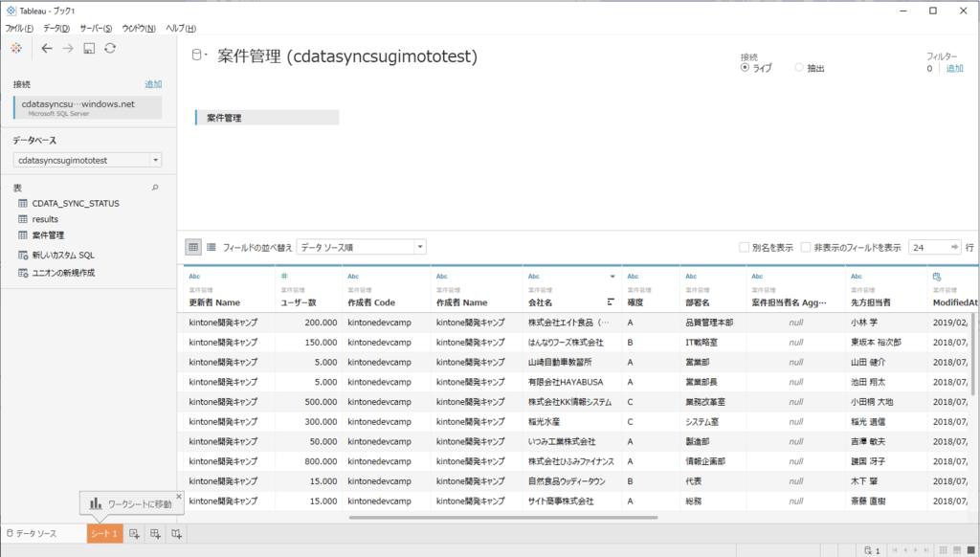Image resolution: width=980 pixels, height=557 pixels.
Task: Enable the 別名を表示 checkbox
Action: [744, 248]
